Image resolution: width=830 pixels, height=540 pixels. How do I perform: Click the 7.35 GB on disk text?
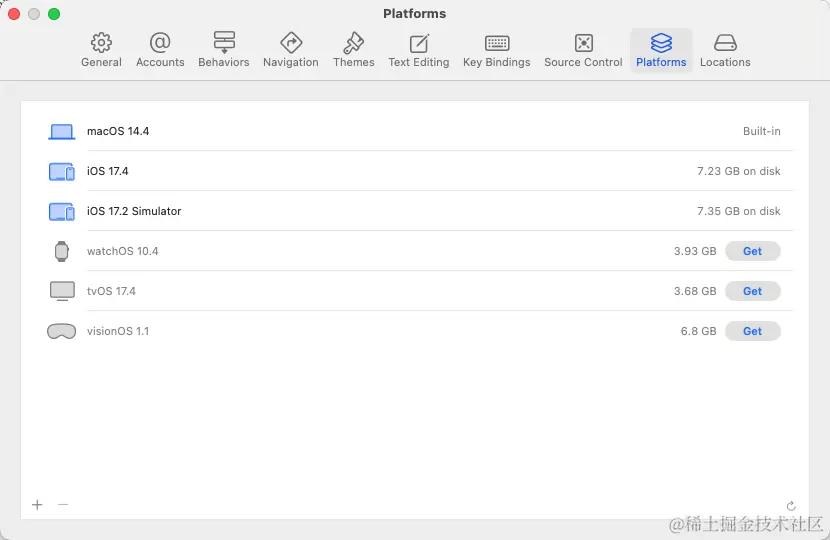coord(738,211)
